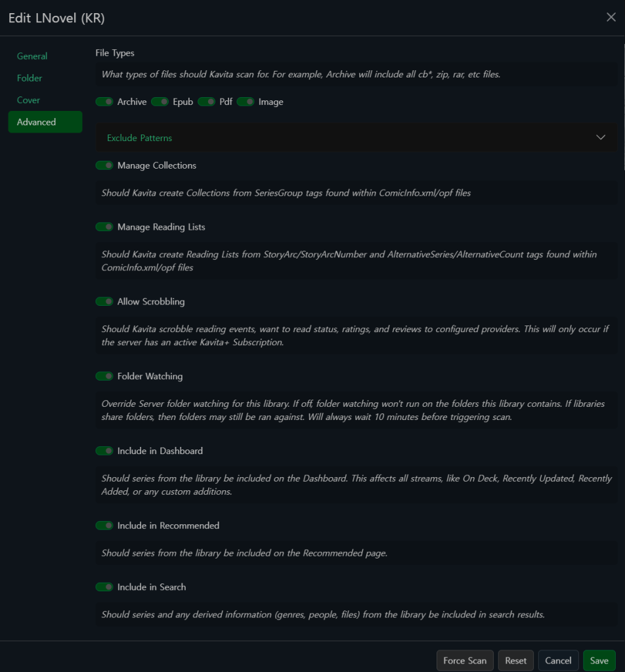625x672 pixels.
Task: Disable Folder Watching for this library
Action: pyautogui.click(x=104, y=377)
